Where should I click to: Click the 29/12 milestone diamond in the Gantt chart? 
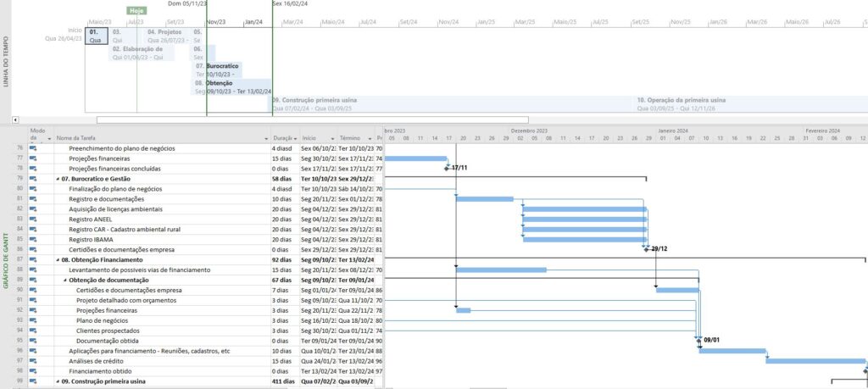click(x=646, y=249)
